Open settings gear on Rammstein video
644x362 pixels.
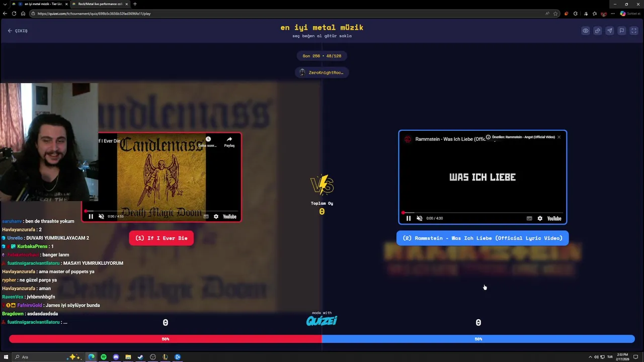pyautogui.click(x=540, y=218)
